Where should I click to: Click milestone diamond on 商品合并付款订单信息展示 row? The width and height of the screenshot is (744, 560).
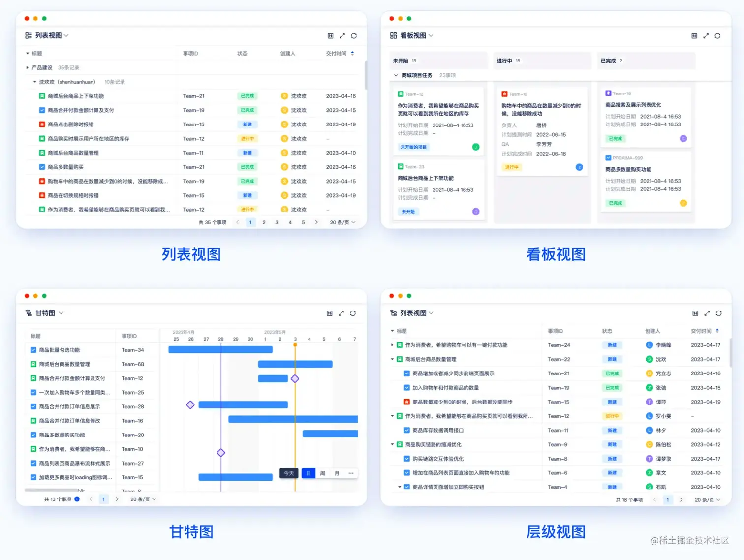[190, 405]
